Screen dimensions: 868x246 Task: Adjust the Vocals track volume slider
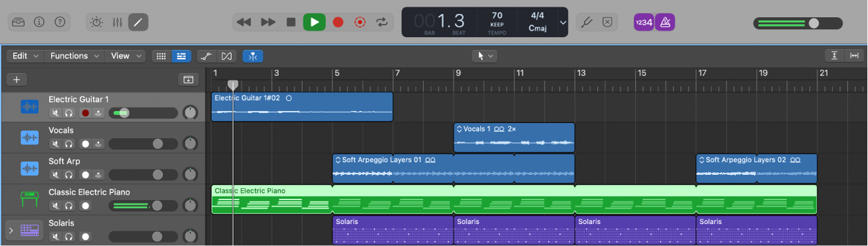[x=143, y=144]
